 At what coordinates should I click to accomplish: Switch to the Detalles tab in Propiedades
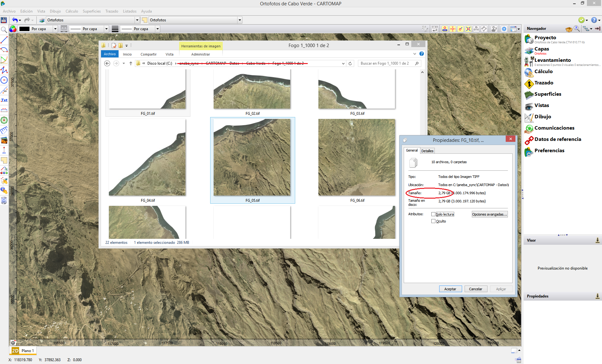pyautogui.click(x=427, y=151)
